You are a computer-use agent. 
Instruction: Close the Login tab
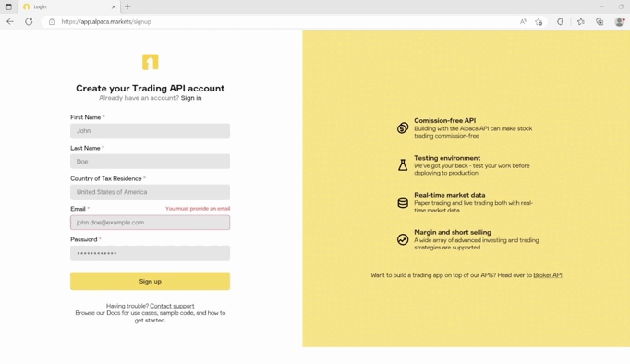point(114,6)
